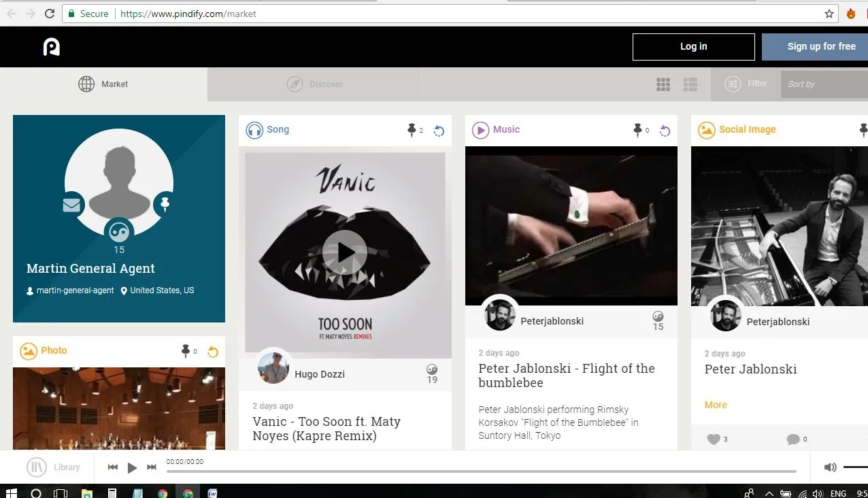Open the piano hands video thumbnail
The image size is (868, 498).
click(x=571, y=226)
